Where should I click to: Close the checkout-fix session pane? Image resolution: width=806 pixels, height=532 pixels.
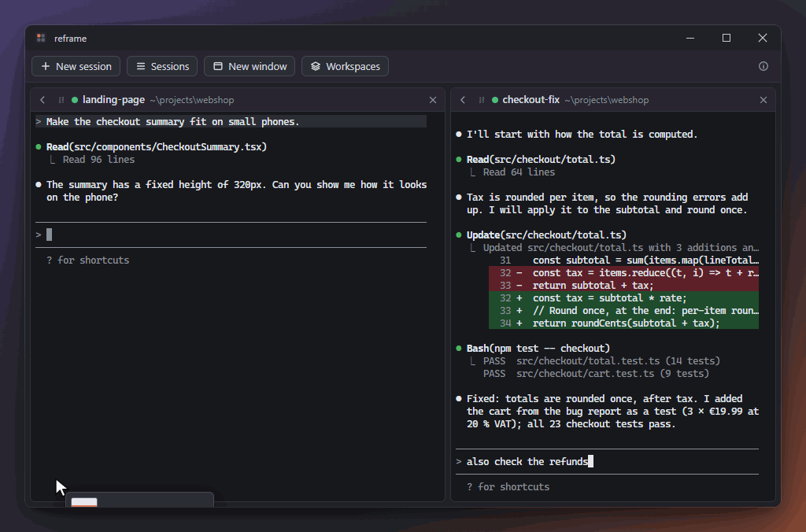763,100
